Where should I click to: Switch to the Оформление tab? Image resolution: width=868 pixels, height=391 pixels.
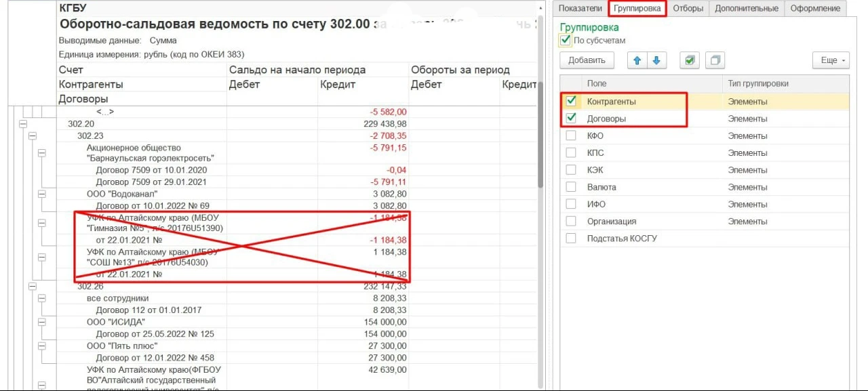814,8
